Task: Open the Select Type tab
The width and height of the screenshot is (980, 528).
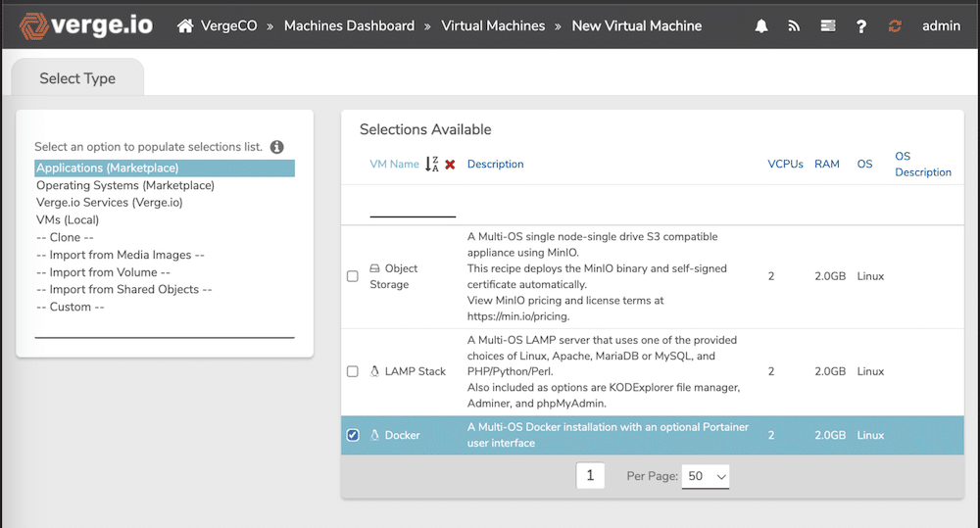Action: tap(77, 78)
